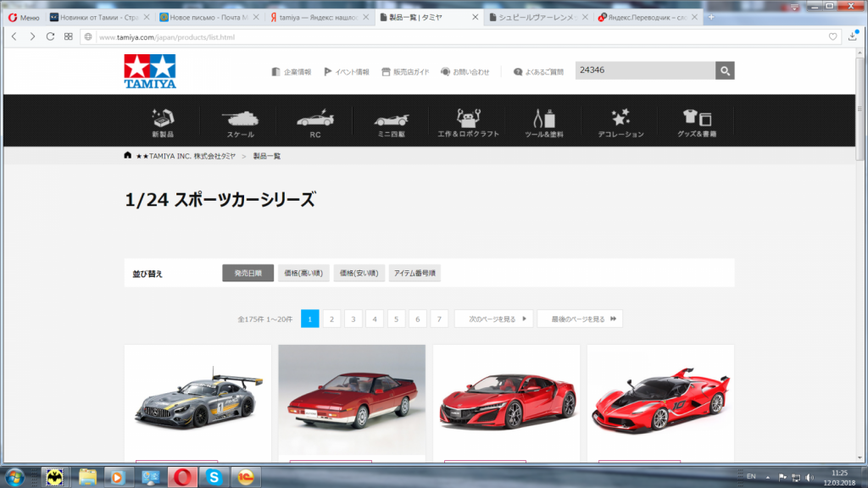Click the search field containing 24346
The height and width of the screenshot is (488, 868).
tap(644, 71)
